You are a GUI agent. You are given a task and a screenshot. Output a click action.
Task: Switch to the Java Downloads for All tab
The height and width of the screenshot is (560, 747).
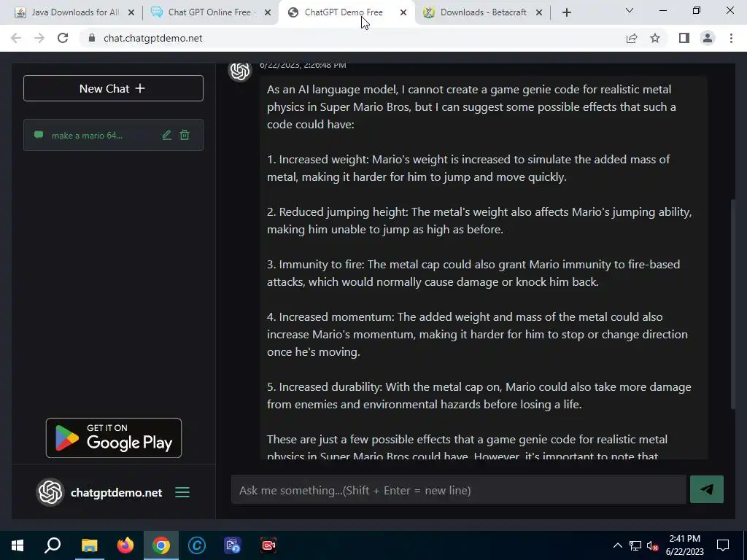point(75,12)
